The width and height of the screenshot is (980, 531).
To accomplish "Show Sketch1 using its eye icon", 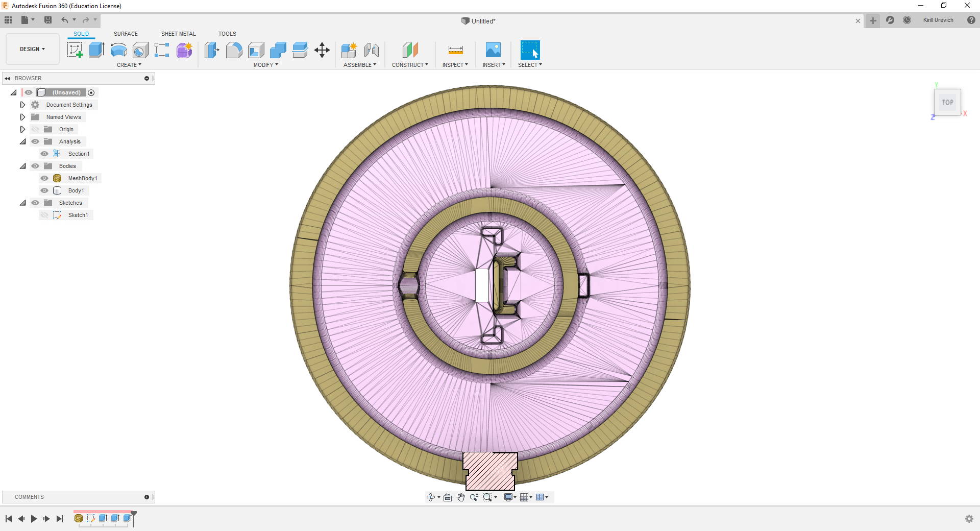I will 44,215.
